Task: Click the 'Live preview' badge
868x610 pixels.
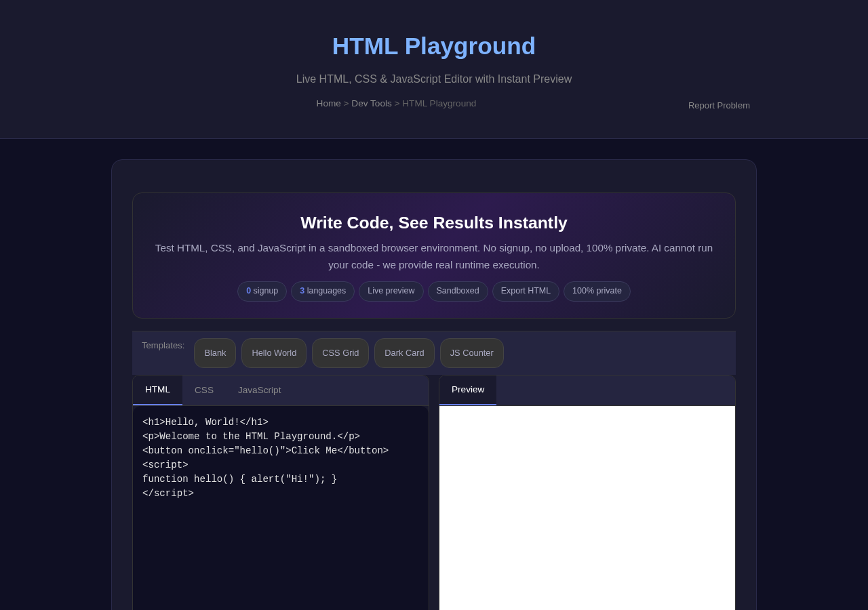Action: tap(391, 291)
